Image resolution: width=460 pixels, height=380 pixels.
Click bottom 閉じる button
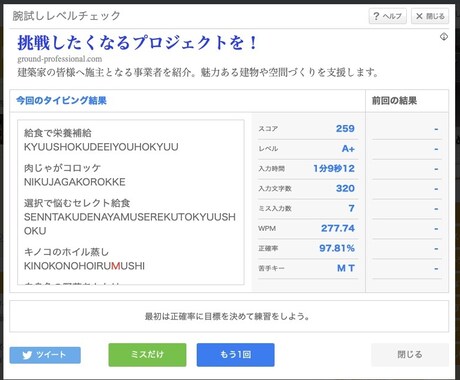[410, 355]
